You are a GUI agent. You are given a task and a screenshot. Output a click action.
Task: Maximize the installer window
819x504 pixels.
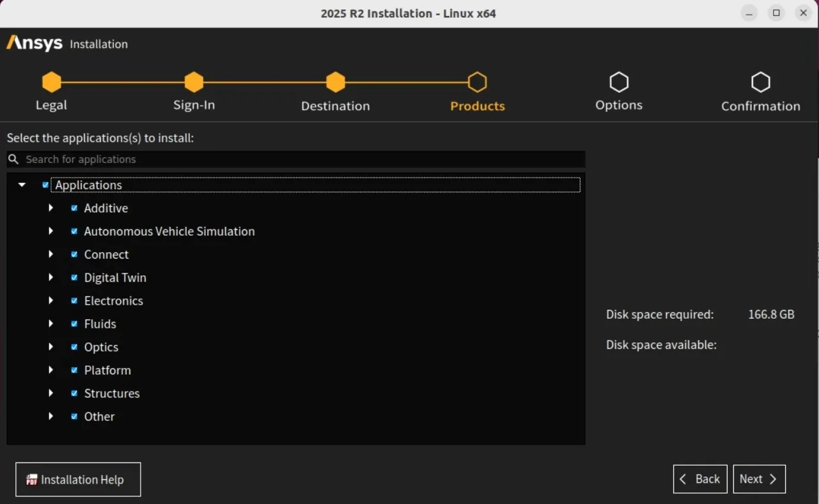tap(776, 13)
